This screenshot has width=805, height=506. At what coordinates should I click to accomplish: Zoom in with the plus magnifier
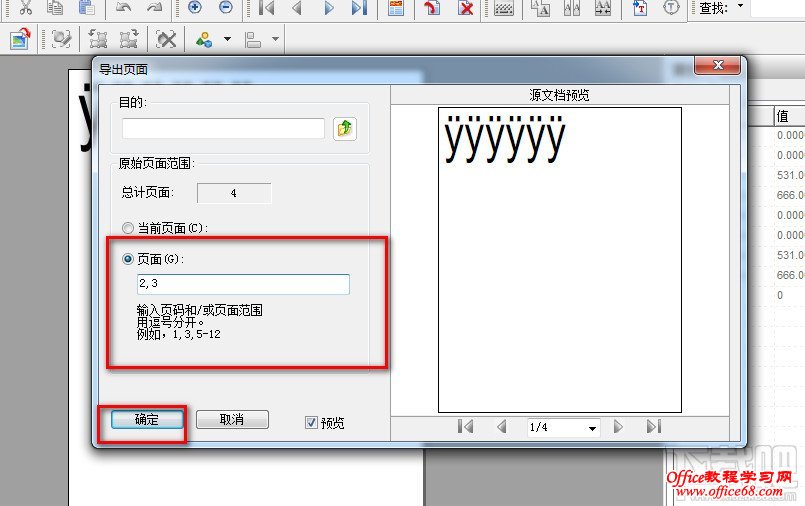(x=195, y=7)
